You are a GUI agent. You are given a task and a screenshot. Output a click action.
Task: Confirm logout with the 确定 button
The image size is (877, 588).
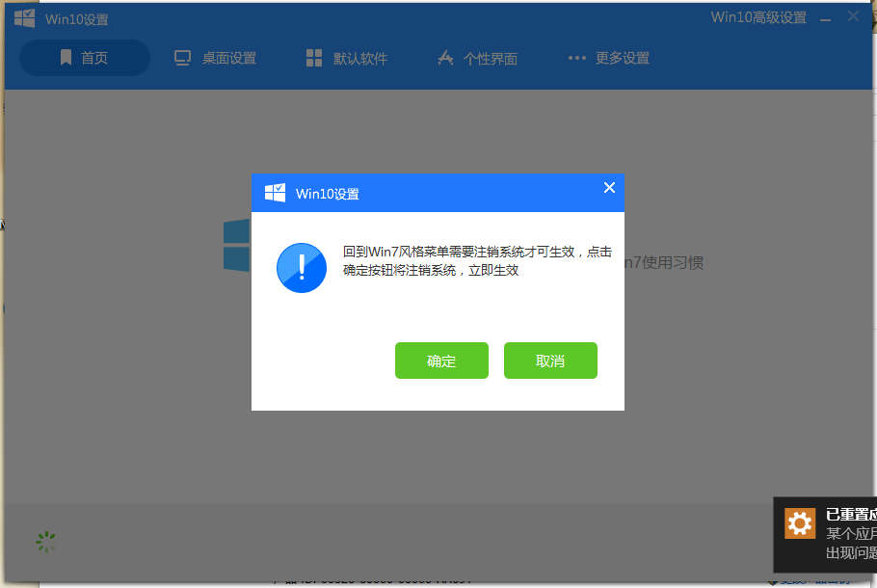pos(441,361)
